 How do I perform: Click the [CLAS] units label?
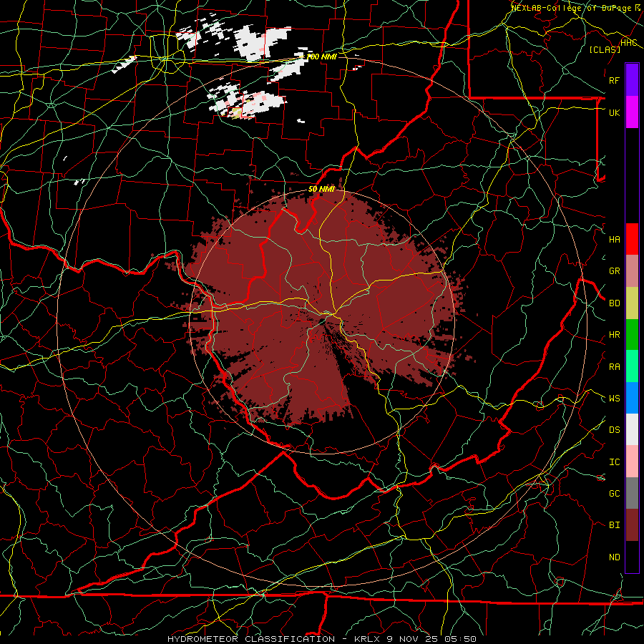pos(605,49)
